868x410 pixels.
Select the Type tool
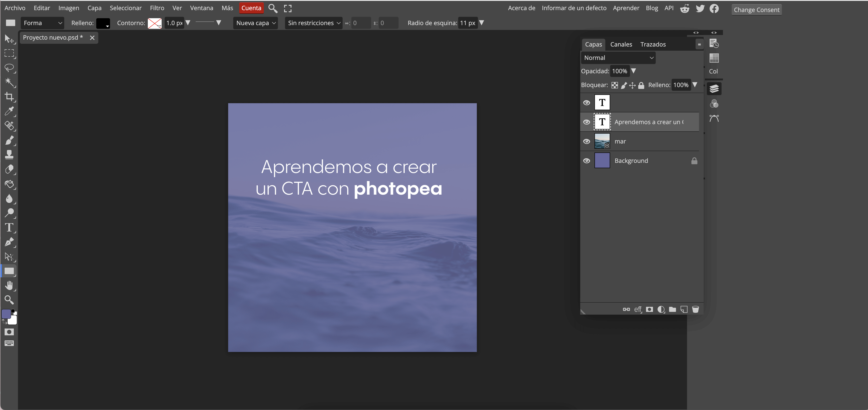[x=9, y=228]
